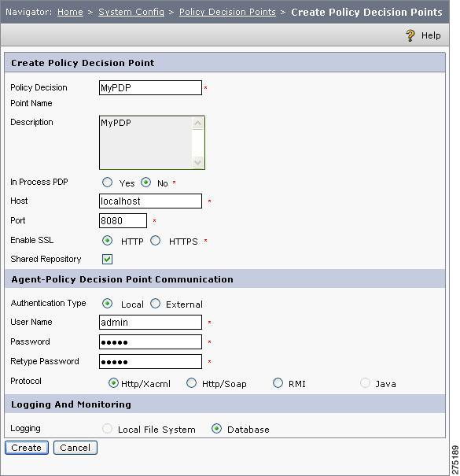Click into the Host text field
This screenshot has height=476, width=460.
click(x=150, y=201)
